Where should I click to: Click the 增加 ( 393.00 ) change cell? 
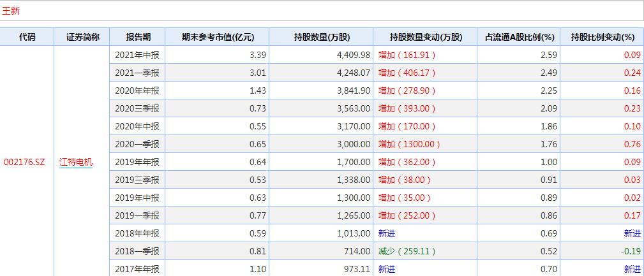pos(425,108)
